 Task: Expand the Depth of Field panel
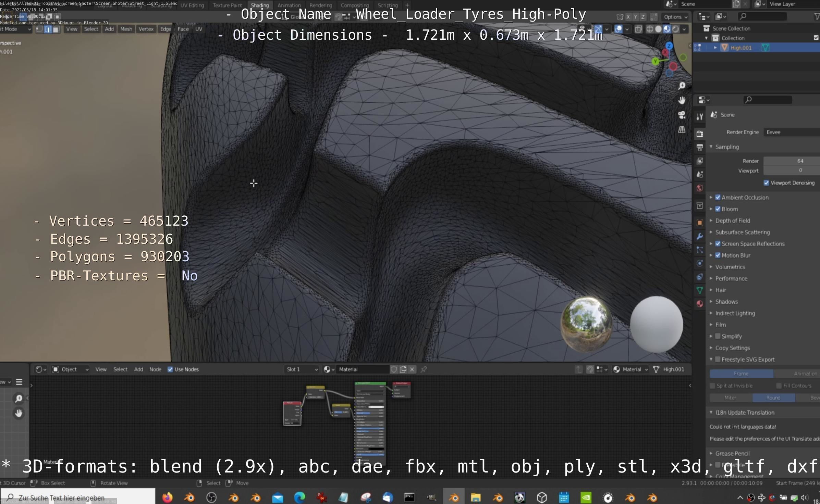733,220
